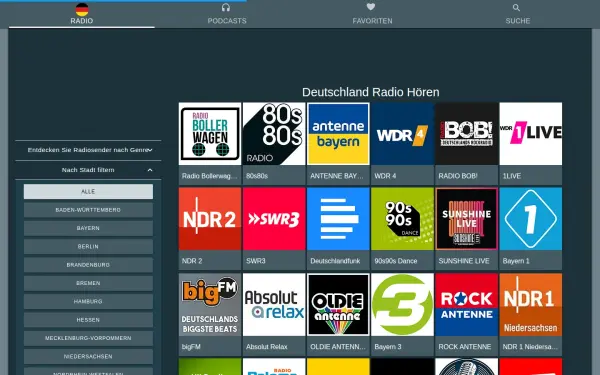This screenshot has height=375, width=600.
Task: Click the 'ROCK ANTENNE' station name label
Action: 465,347
